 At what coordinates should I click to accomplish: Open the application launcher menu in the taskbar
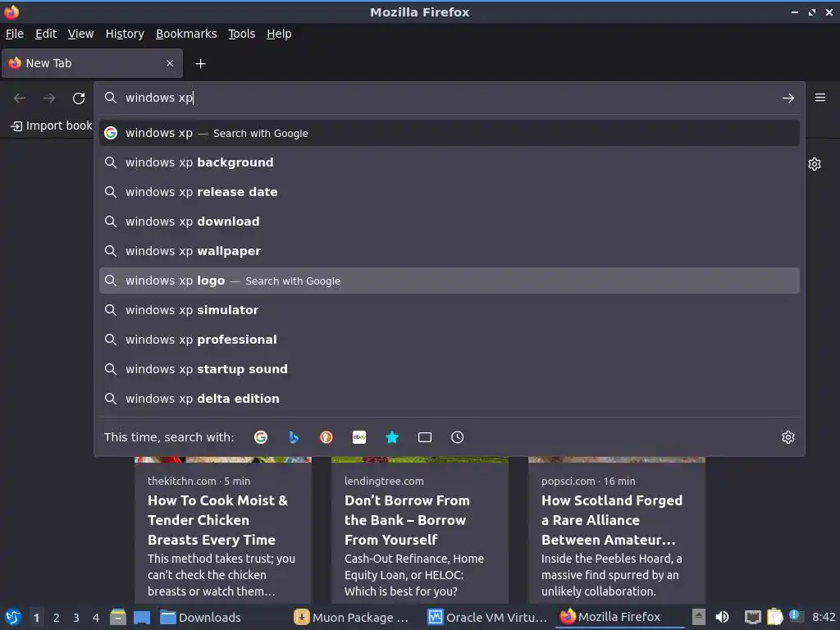[13, 617]
